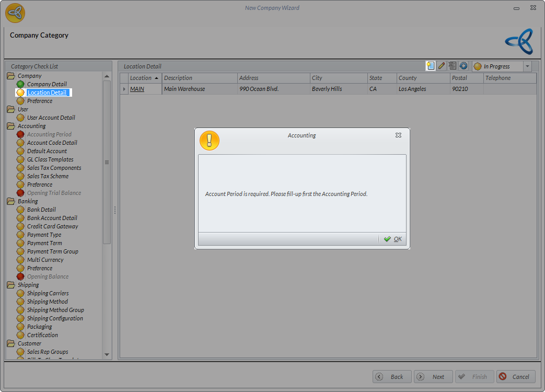Click the Next button
Image resolution: width=545 pixels, height=392 pixels.
coord(433,377)
